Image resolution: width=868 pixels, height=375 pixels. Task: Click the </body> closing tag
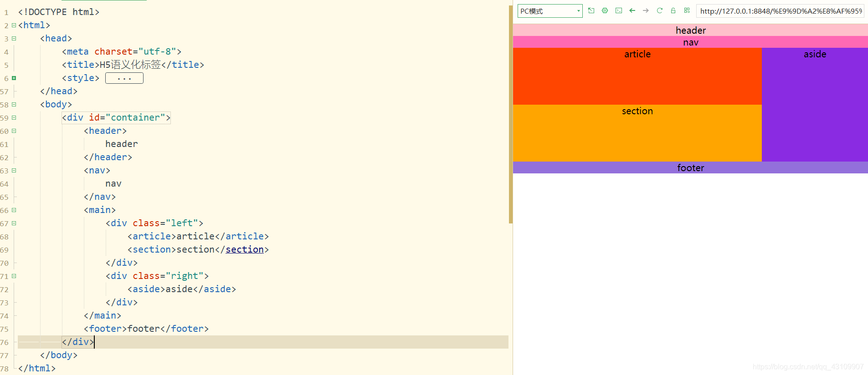59,355
